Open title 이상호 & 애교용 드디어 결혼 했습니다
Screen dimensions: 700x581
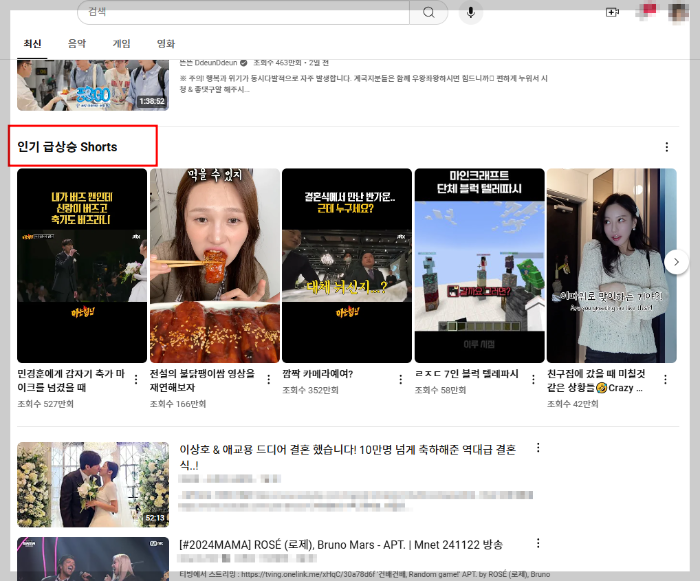coord(348,456)
